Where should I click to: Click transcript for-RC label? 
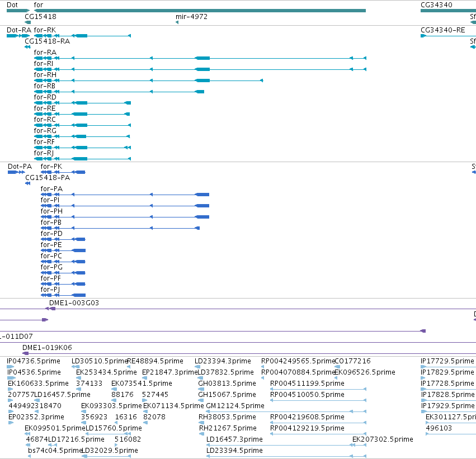click(x=45, y=120)
